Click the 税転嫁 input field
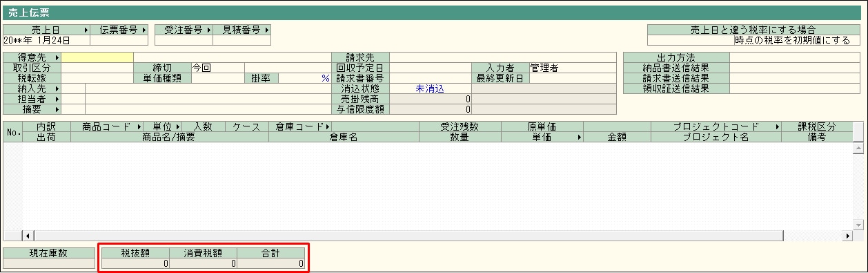This screenshot has height=273, width=868. tap(97, 78)
